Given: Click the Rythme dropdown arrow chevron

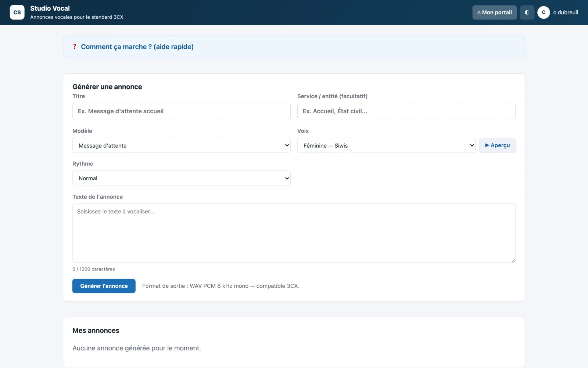Looking at the screenshot, I should click(287, 178).
